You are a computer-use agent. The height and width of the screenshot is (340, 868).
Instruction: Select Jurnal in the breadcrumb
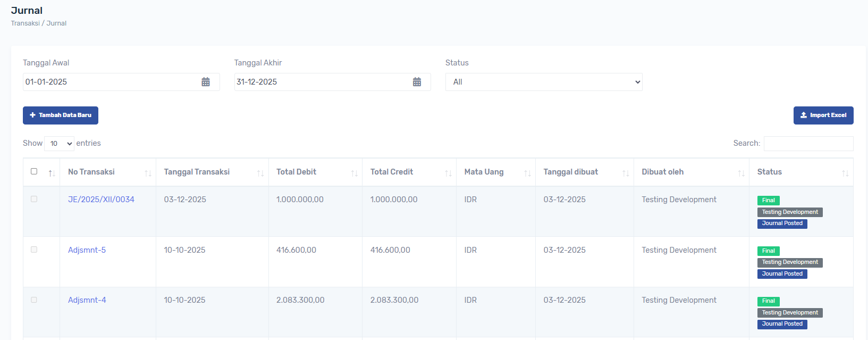tap(56, 23)
